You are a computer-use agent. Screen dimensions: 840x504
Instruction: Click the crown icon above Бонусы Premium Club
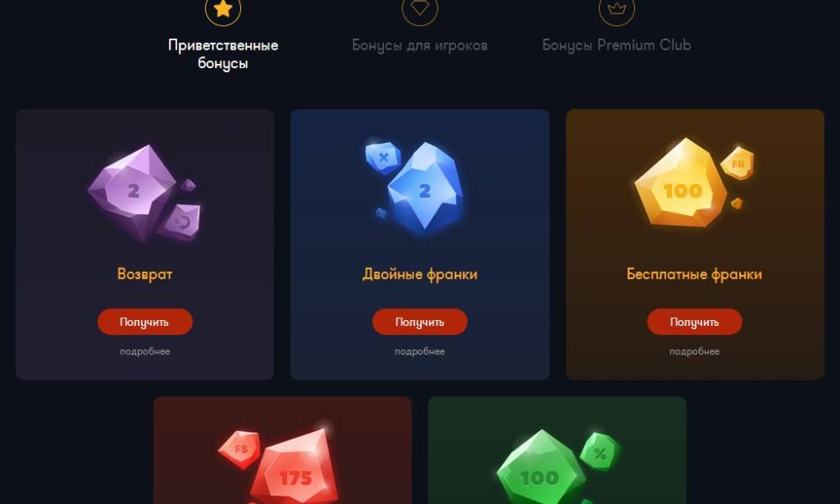[x=617, y=9]
